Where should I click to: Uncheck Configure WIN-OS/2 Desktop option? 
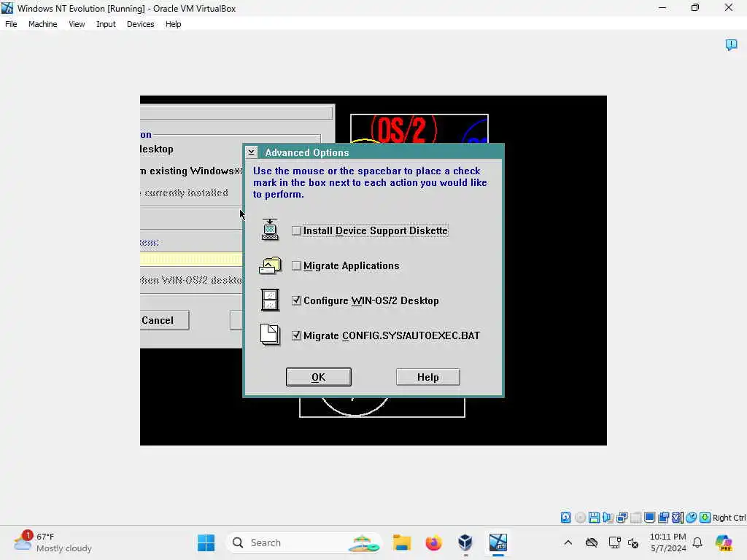point(296,300)
